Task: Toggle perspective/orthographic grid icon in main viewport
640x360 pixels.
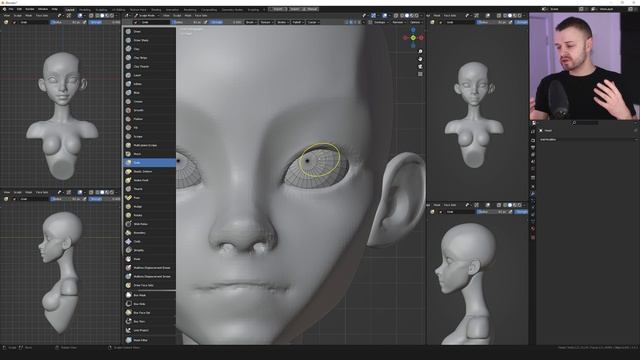Action: point(420,74)
